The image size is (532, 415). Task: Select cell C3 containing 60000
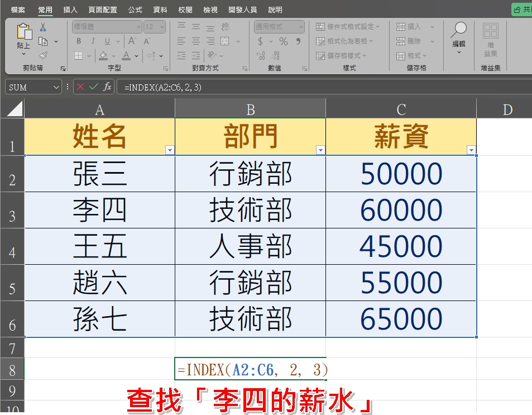[x=401, y=210]
